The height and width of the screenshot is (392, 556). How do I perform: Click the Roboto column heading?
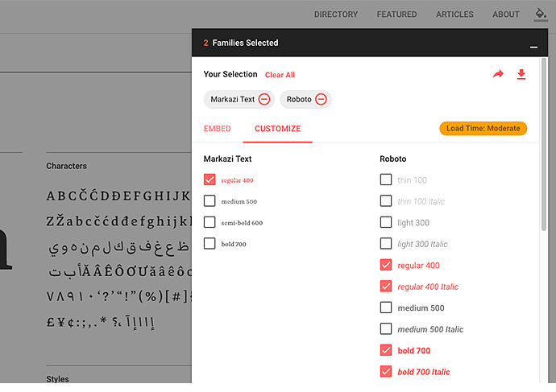pyautogui.click(x=393, y=159)
